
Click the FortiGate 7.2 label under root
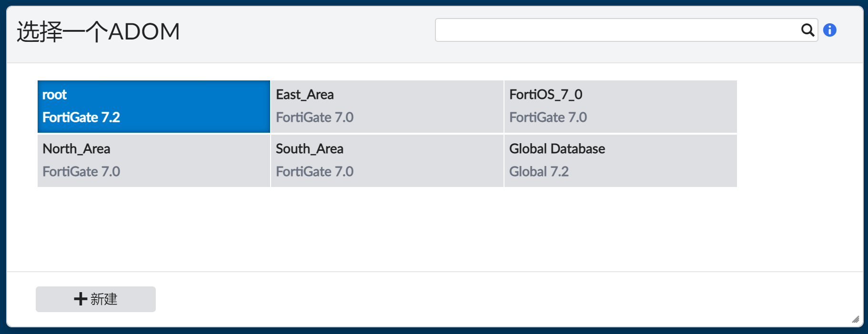(81, 118)
